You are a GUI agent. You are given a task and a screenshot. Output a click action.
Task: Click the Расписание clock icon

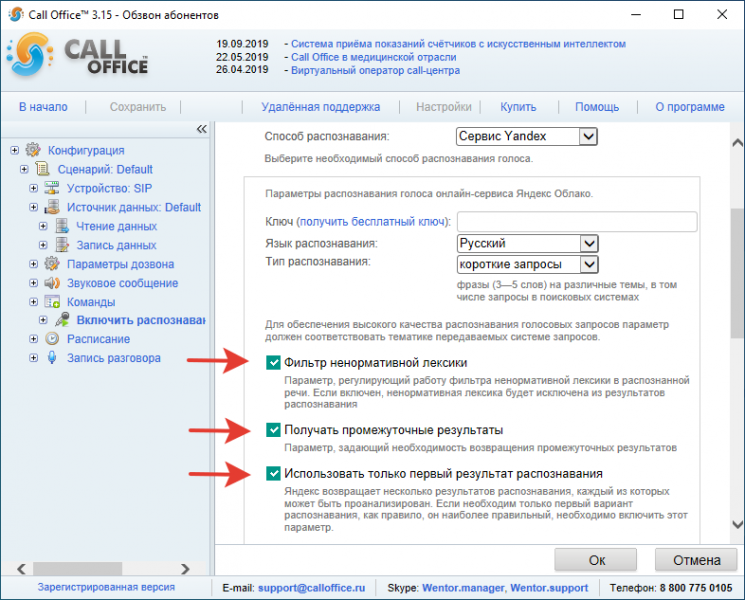pos(52,339)
